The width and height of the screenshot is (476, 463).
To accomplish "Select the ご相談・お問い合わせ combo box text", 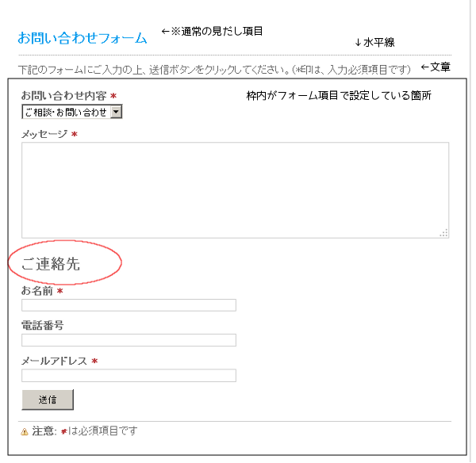I will pyautogui.click(x=66, y=113).
